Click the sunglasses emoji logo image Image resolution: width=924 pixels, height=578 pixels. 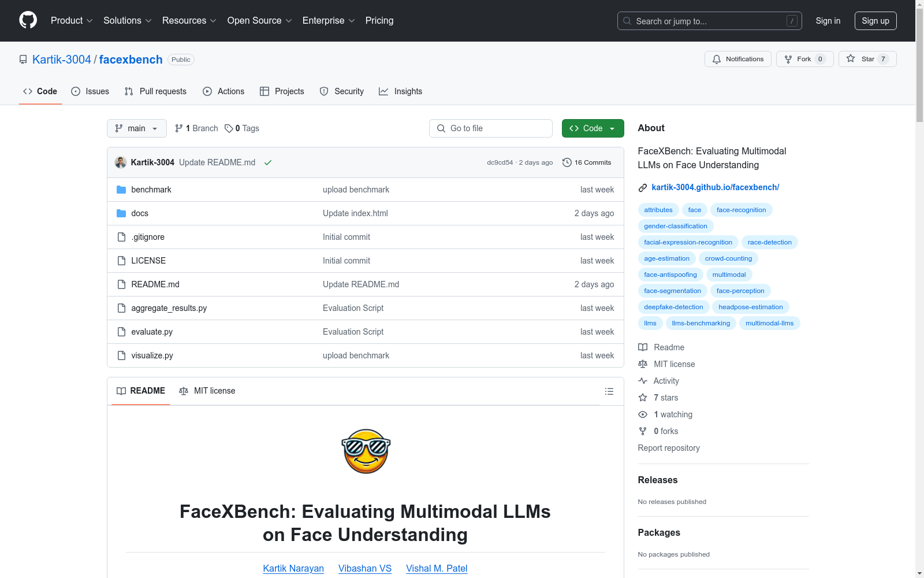[366, 451]
